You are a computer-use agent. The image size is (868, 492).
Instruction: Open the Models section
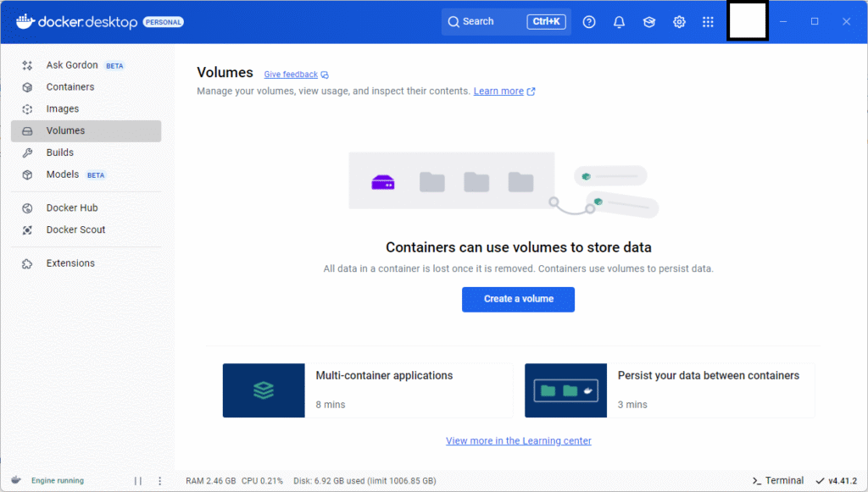coord(86,174)
